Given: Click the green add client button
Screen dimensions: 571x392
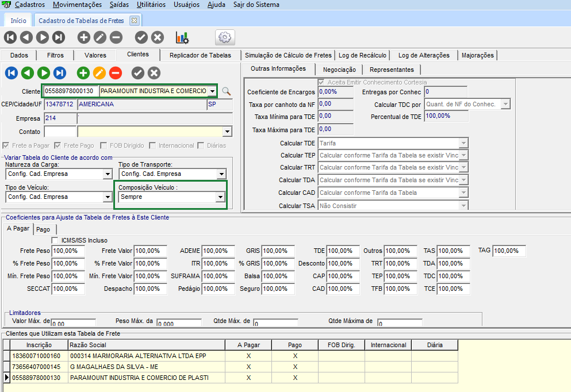Looking at the screenshot, I should [83, 73].
